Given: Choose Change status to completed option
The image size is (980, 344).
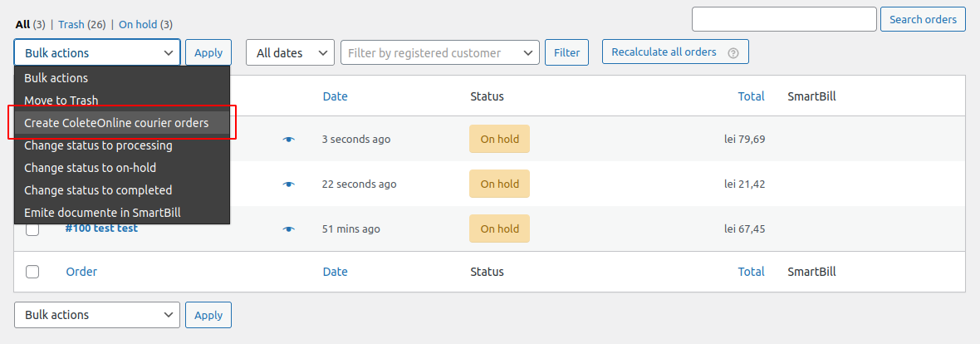Looking at the screenshot, I should (122, 189).
